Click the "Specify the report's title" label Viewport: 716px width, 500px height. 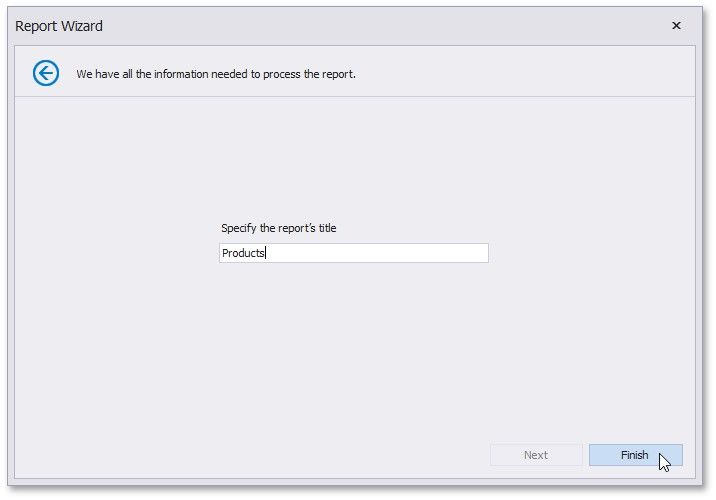click(x=278, y=228)
